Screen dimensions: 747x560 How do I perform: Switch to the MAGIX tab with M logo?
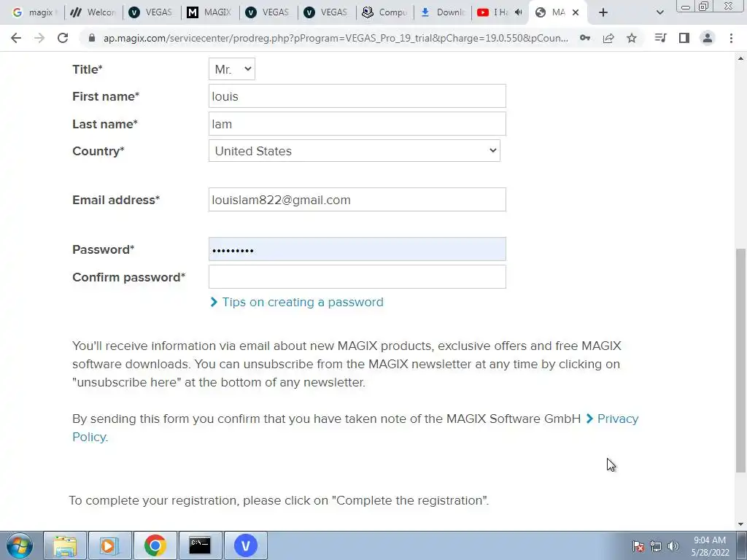tap(209, 12)
